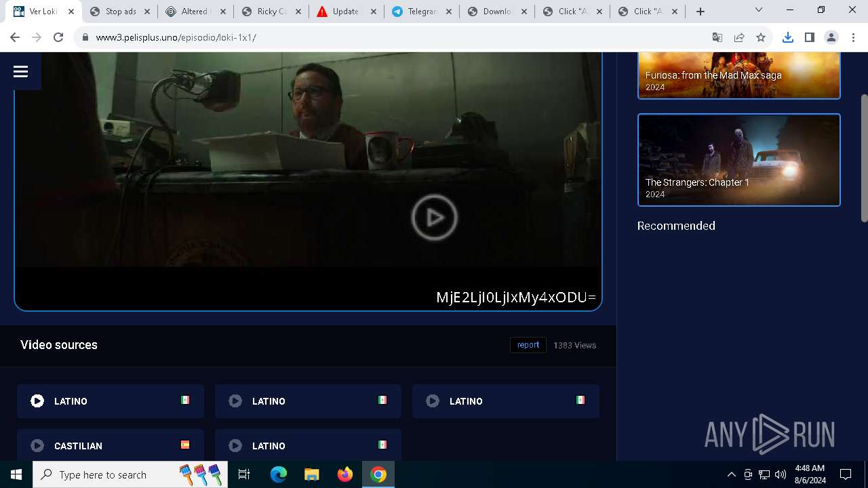868x488 pixels.
Task: Click the page vertical scrollbar
Action: point(864,157)
